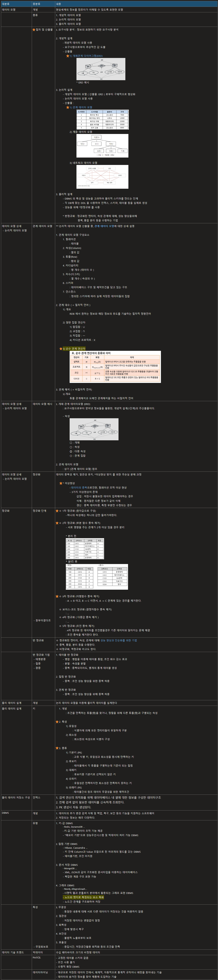Viewport: 218px width, 980px height.
Task: Click the '4. 그래프 DBMS' heading
Action: click(x=65, y=885)
